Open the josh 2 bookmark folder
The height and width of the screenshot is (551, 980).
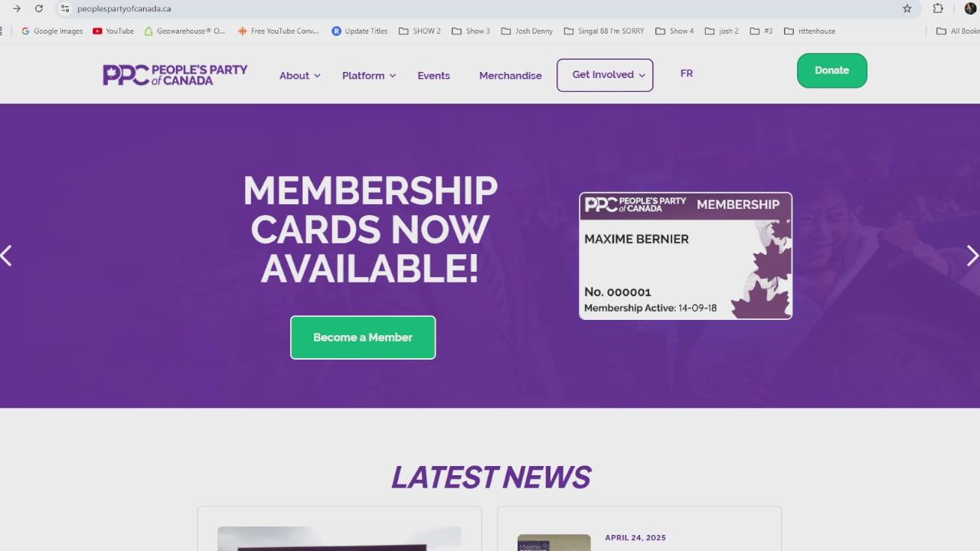coord(722,31)
